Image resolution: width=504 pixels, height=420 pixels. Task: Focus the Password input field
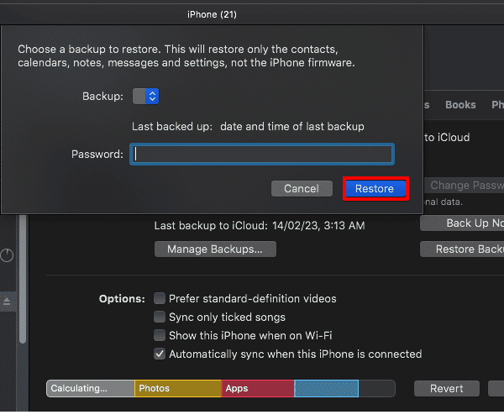click(262, 155)
